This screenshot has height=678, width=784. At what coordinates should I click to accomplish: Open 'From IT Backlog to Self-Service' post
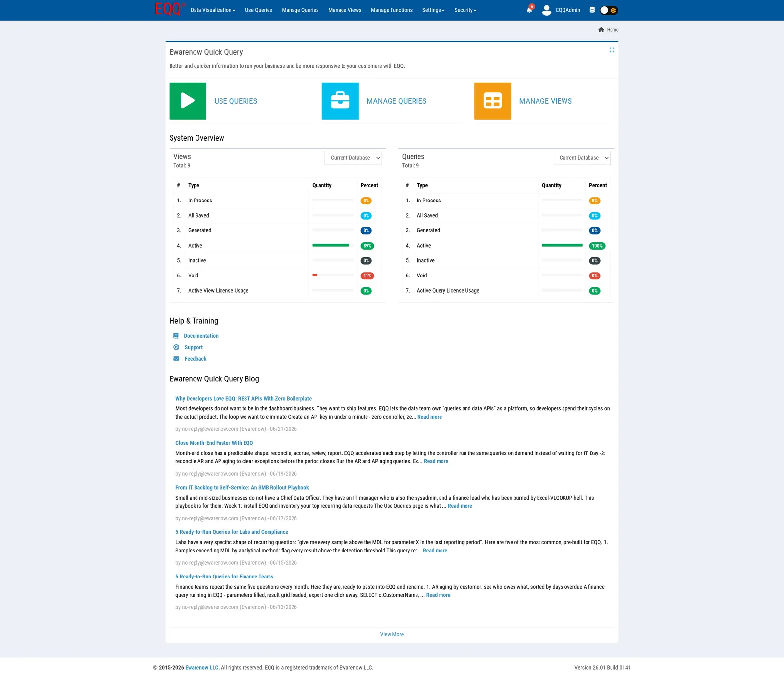pos(242,488)
